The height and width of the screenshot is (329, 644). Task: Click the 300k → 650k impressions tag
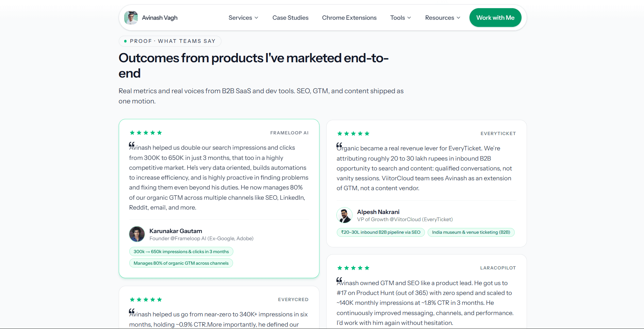pyautogui.click(x=181, y=251)
